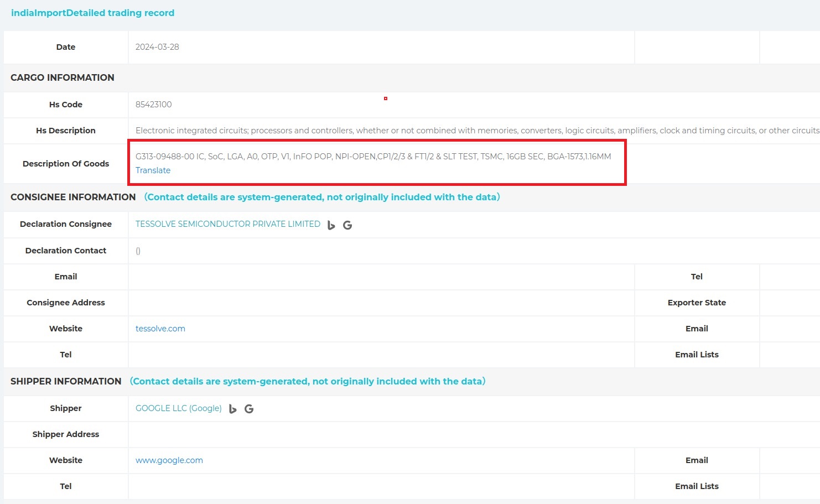Open GOOGLE LLC (Google) shipper link
Image resolution: width=820 pixels, height=504 pixels.
(179, 408)
